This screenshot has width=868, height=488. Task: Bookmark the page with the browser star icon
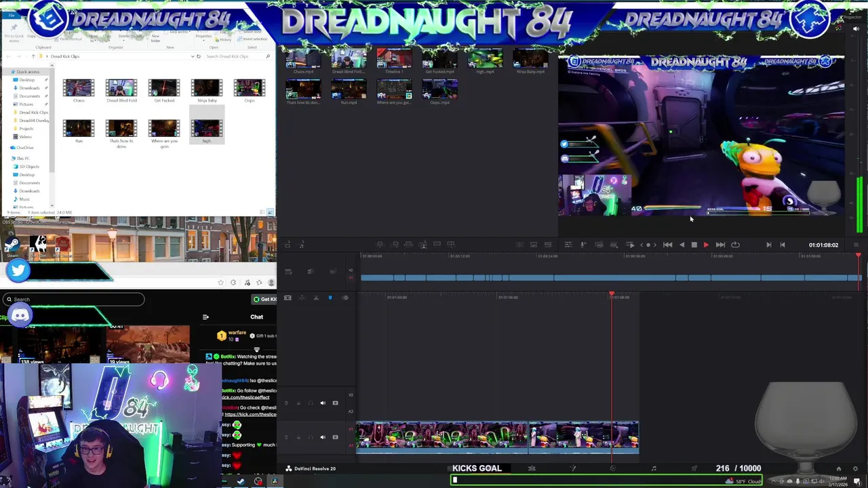pyautogui.click(x=220, y=283)
